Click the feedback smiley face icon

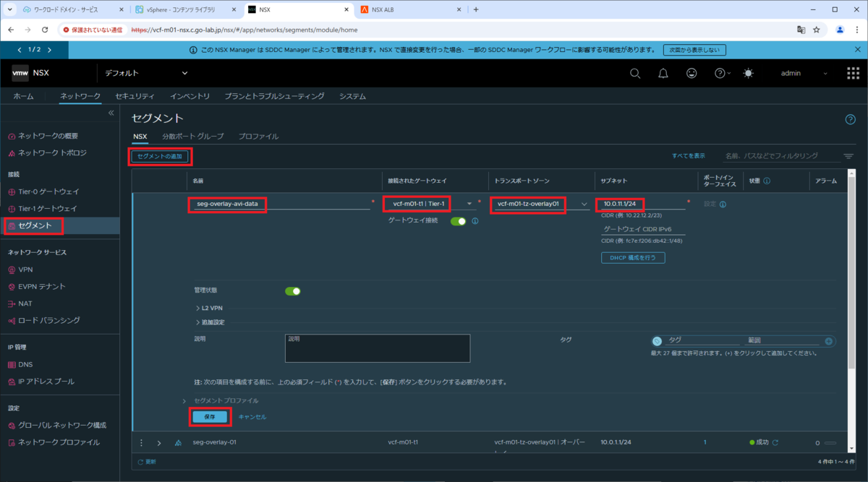692,73
